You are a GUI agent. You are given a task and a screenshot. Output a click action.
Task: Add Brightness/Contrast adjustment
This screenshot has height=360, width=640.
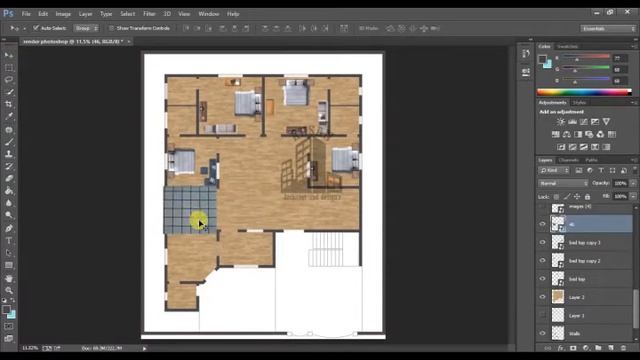(561, 122)
